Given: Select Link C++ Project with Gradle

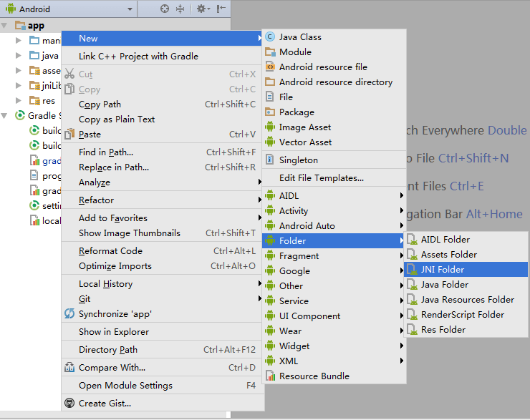Looking at the screenshot, I should tap(163, 57).
